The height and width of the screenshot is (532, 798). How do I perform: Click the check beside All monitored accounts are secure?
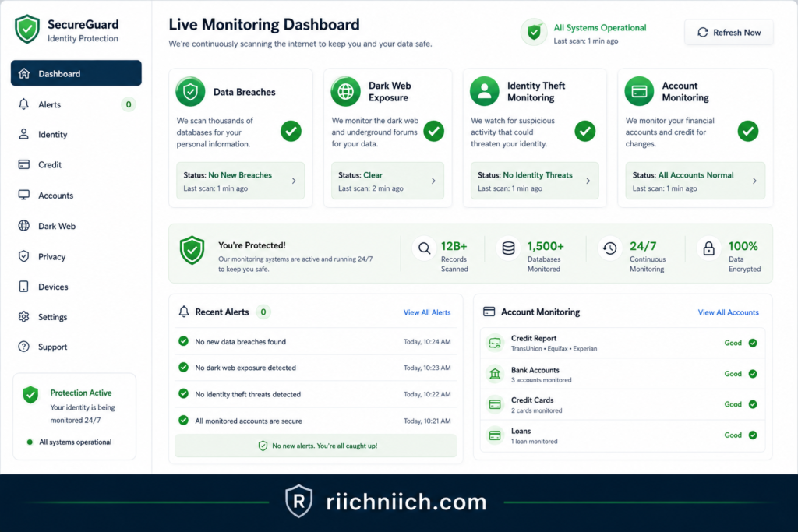(184, 420)
